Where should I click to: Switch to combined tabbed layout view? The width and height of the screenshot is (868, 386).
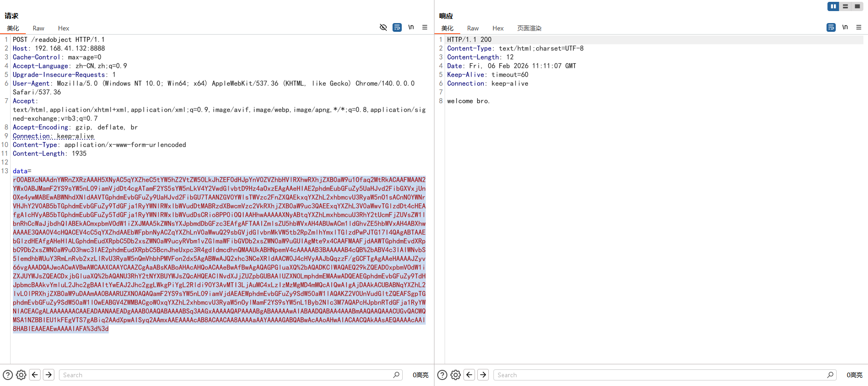(x=857, y=6)
